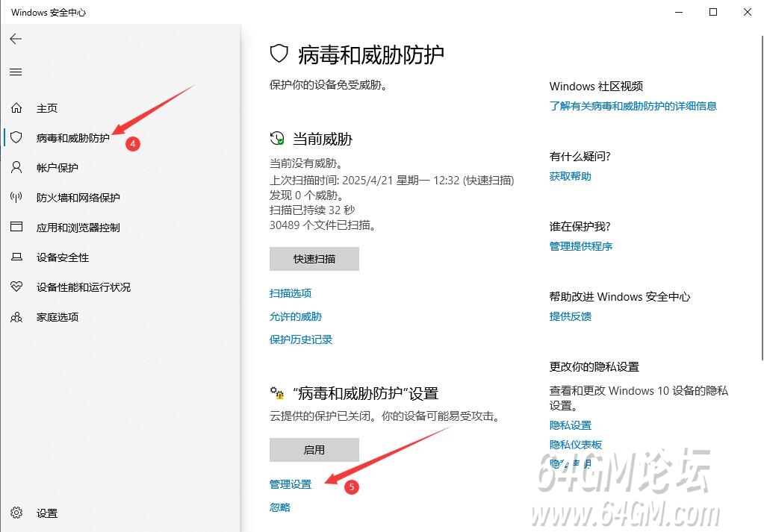Open 设置 at the sidebar bottom
Viewport: 764px width, 532px height.
47,513
